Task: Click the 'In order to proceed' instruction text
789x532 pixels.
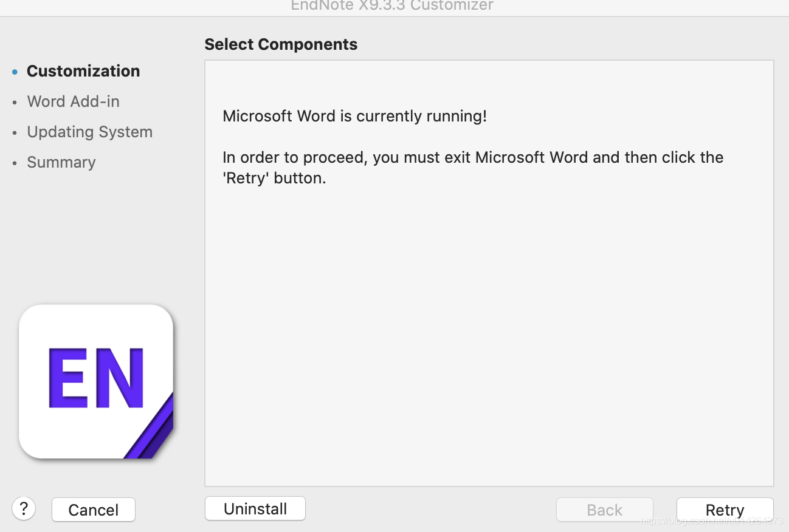Action: point(473,168)
